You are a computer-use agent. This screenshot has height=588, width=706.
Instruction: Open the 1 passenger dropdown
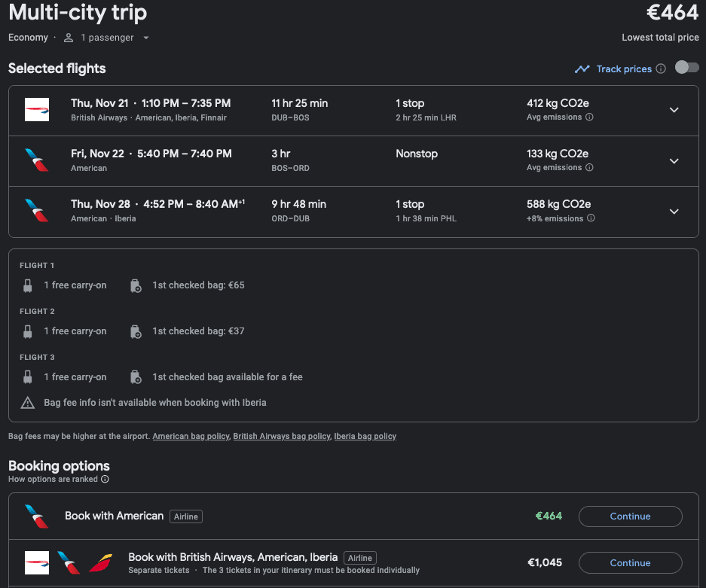pos(106,38)
